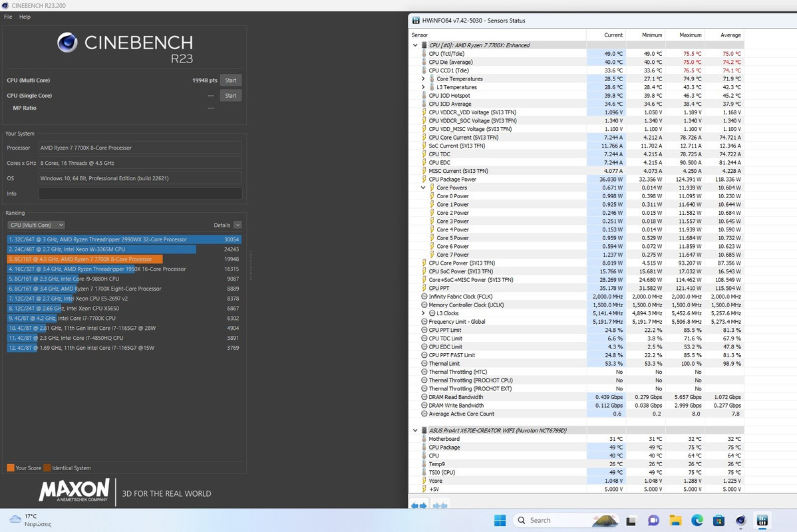Viewport: 797px width, 532px height.
Task: Open Microsoft Store from the taskbar
Action: tap(718, 520)
